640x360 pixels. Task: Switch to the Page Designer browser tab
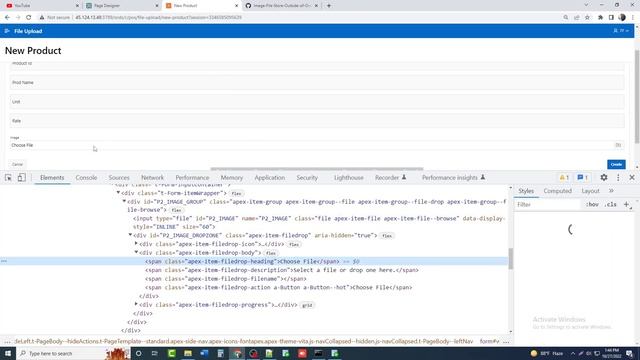[x=122, y=6]
